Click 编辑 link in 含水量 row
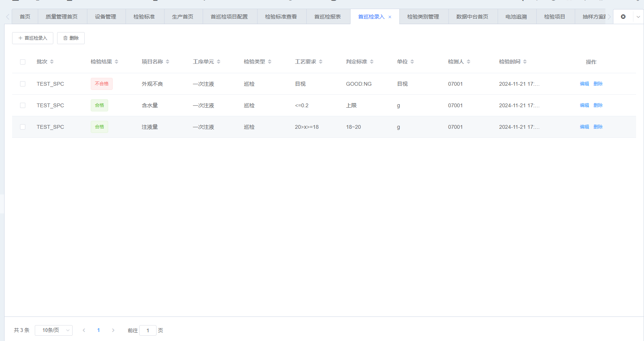 tap(584, 105)
